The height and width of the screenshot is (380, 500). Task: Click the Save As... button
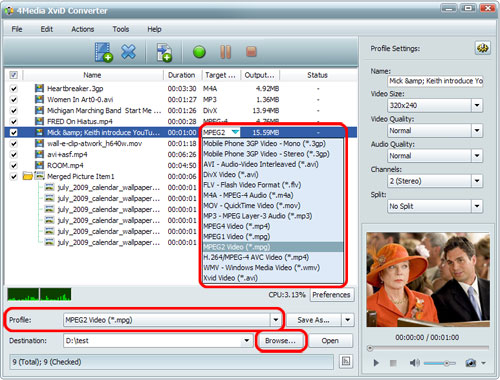click(314, 320)
